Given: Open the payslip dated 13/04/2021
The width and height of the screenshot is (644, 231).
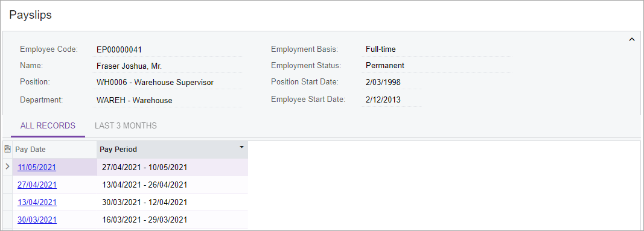Looking at the screenshot, I should coord(37,202).
